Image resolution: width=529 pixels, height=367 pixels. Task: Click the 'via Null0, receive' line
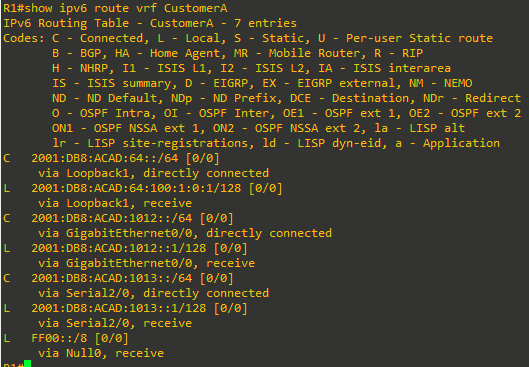[101, 353]
